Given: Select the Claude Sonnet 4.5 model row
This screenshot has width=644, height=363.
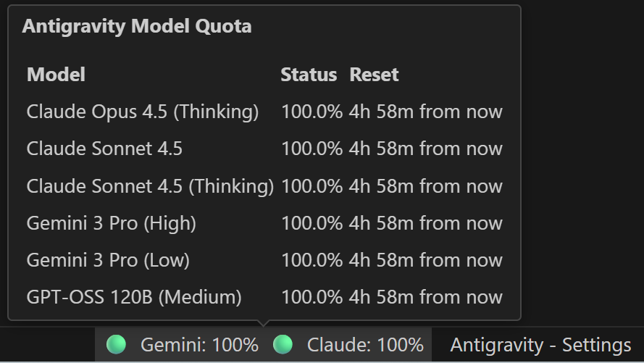Looking at the screenshot, I should click(x=264, y=149).
